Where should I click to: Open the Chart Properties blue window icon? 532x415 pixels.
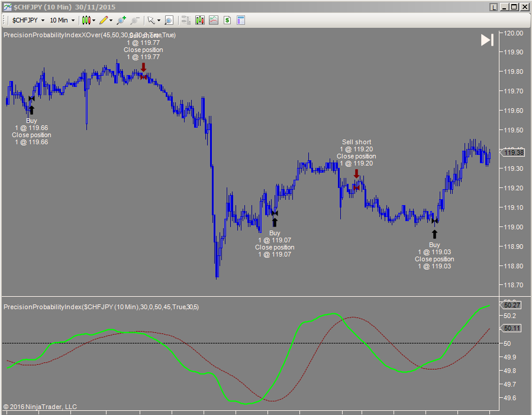pos(240,20)
